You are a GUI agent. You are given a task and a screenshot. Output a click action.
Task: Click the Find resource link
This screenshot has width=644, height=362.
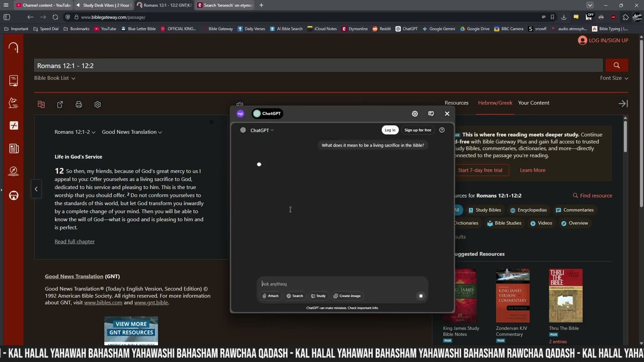pyautogui.click(x=593, y=196)
